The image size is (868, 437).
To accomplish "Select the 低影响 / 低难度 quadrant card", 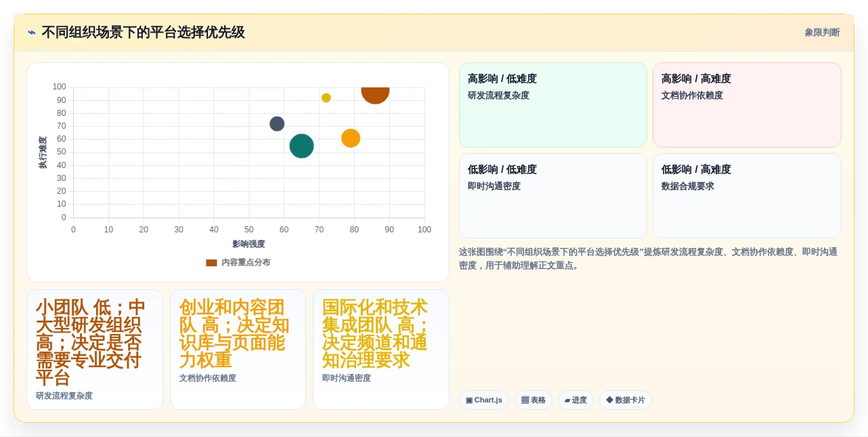I will coord(553,196).
